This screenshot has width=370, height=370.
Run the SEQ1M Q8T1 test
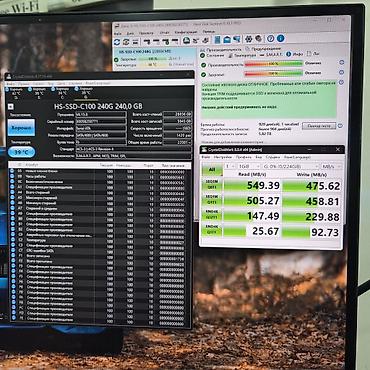coord(212,185)
